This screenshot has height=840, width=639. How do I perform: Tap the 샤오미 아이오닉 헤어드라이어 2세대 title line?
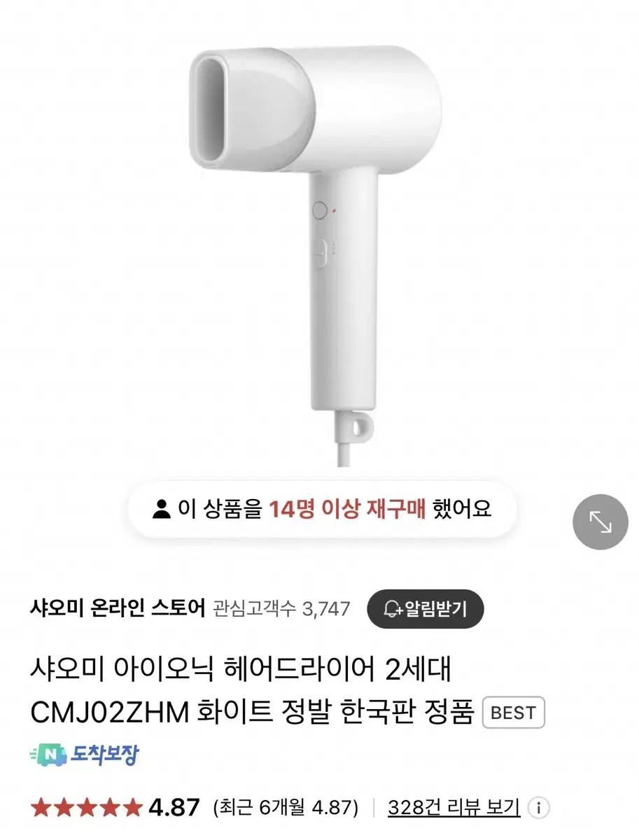click(x=241, y=671)
